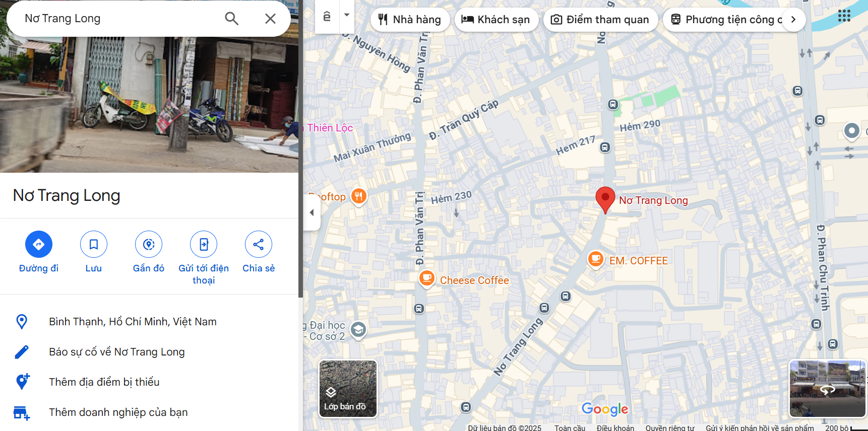Image resolution: width=868 pixels, height=431 pixels.
Task: Switch layers with Lớp bản đồ thumbnail
Action: pos(348,389)
